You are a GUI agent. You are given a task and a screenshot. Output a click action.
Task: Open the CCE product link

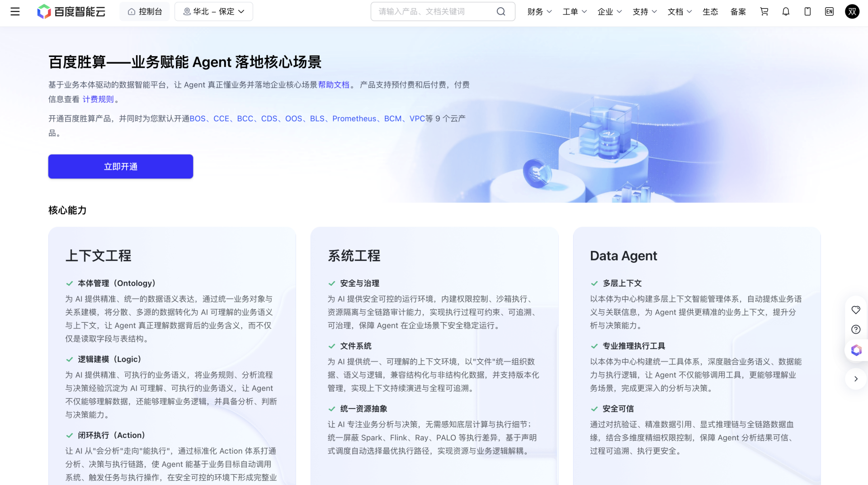point(222,118)
